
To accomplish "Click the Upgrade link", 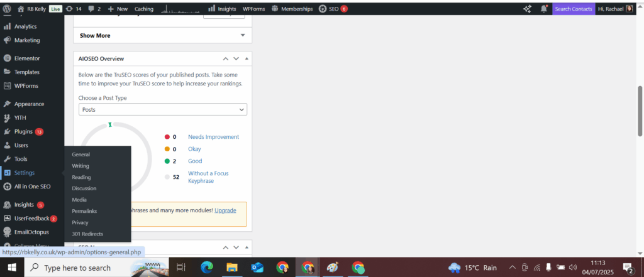I will (225, 210).
